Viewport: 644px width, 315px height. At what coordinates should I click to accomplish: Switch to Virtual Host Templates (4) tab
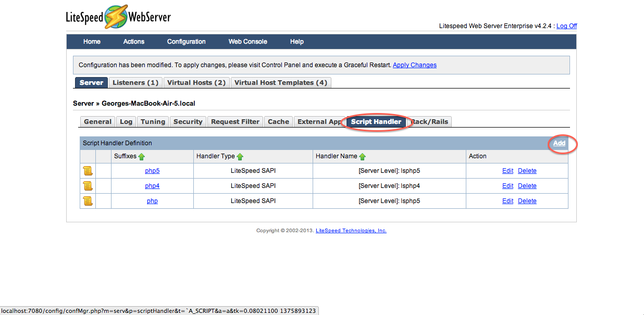click(281, 83)
